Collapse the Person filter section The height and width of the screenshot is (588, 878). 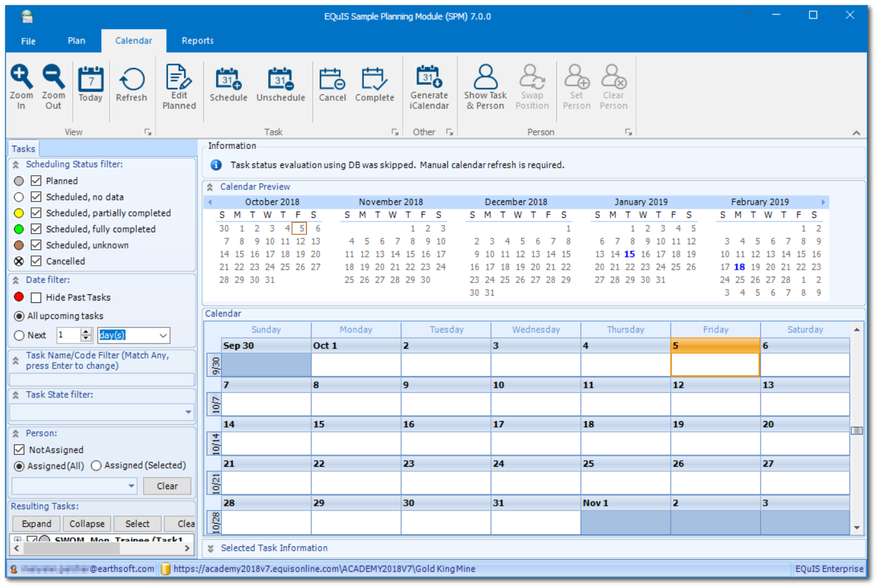pos(15,434)
